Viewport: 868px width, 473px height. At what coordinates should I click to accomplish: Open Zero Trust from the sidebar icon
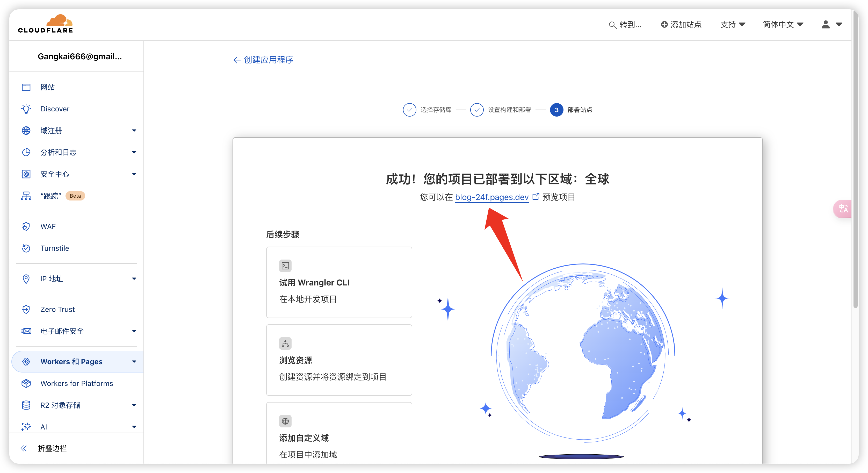click(x=26, y=309)
